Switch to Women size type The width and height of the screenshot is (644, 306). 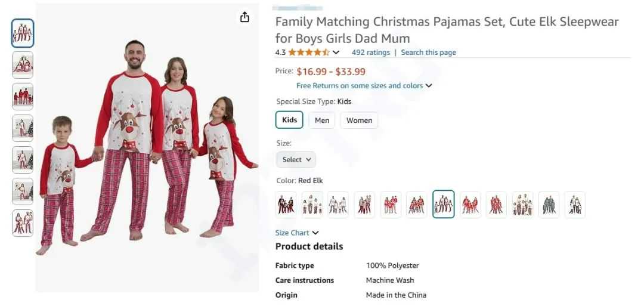tap(359, 120)
